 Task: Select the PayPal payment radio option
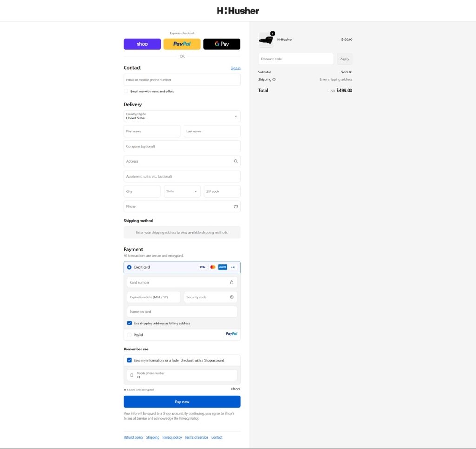(x=129, y=335)
